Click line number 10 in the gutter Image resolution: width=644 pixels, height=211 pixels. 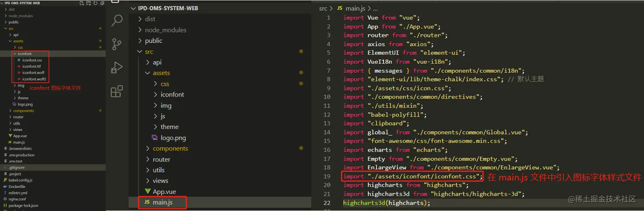tap(327, 97)
